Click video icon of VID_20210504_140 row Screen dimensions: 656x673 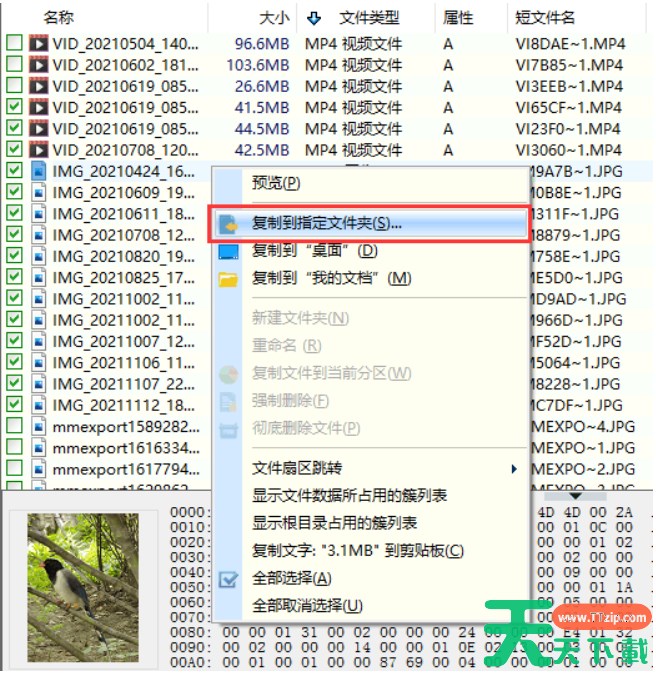point(38,43)
